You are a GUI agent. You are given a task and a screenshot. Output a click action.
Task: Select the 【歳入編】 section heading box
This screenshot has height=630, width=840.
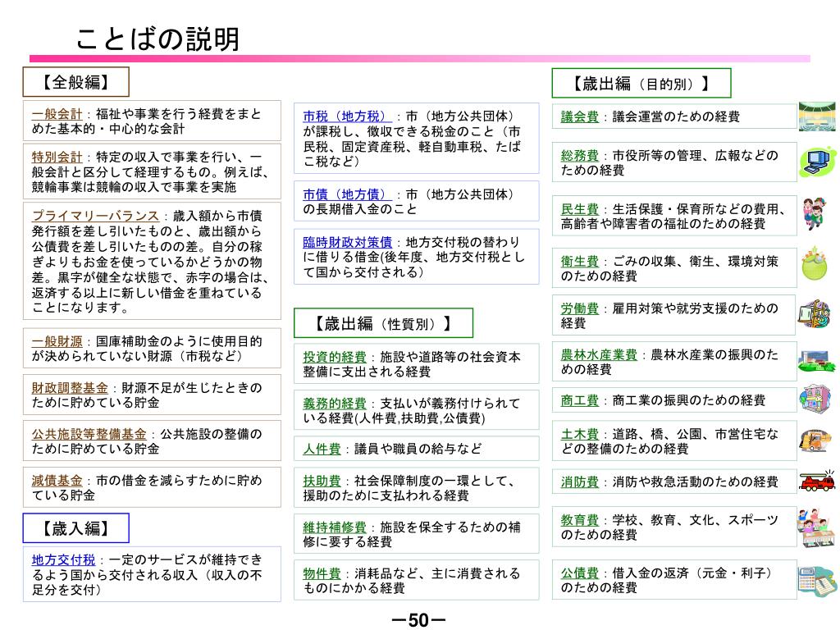tap(75, 528)
